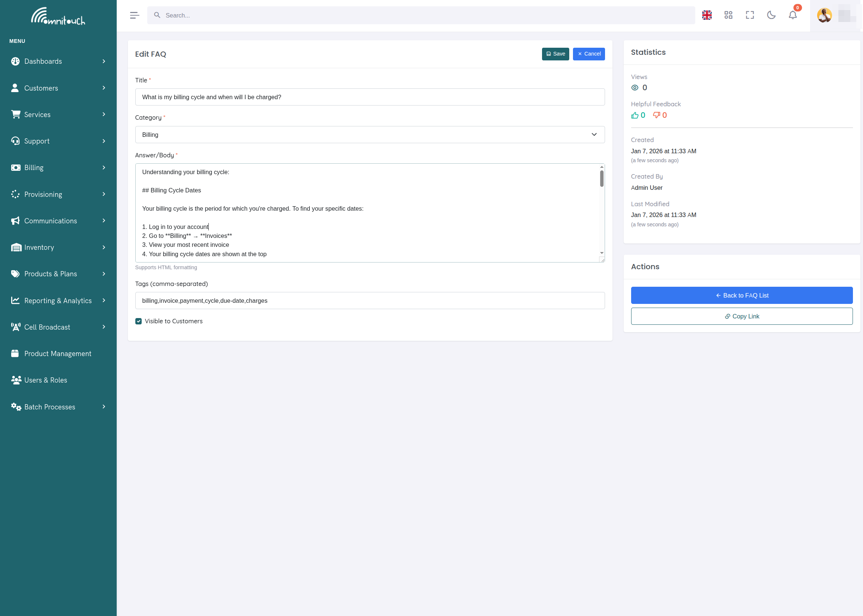
Task: Open Customers menu item
Action: point(59,88)
